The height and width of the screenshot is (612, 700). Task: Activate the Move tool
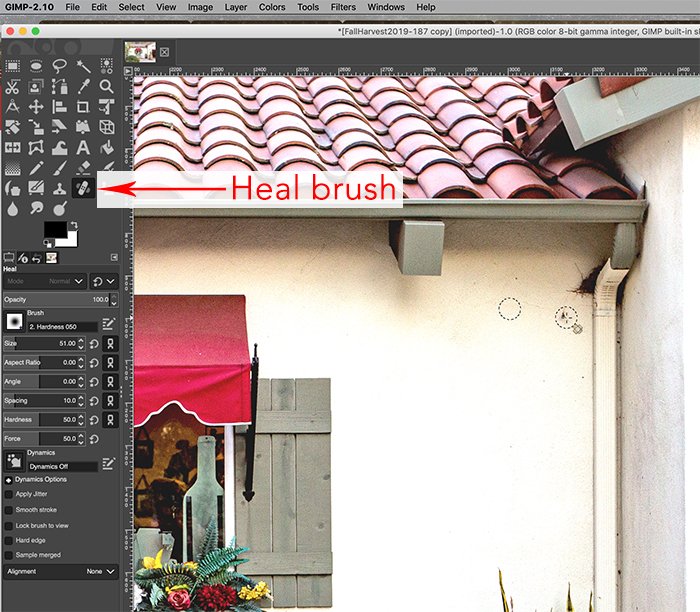[x=36, y=107]
